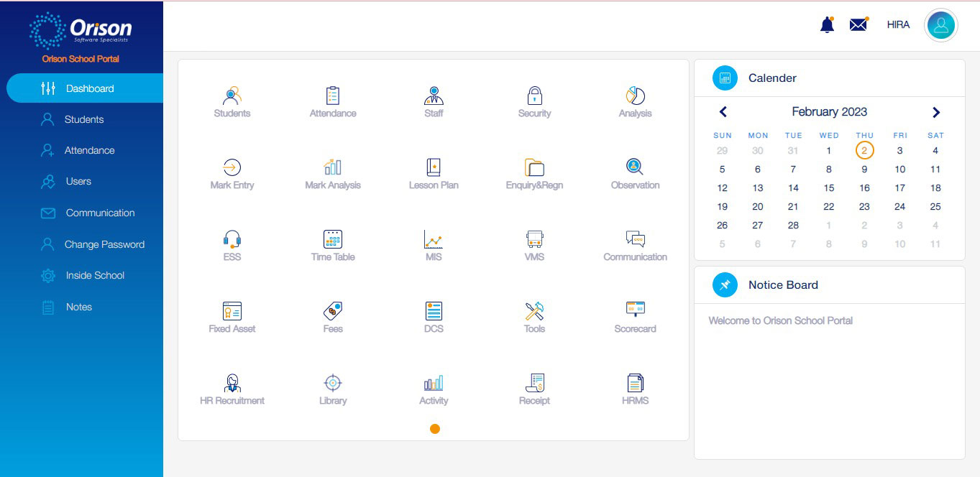Select Students in the sidebar menu
The image size is (980, 477).
coord(84,119)
